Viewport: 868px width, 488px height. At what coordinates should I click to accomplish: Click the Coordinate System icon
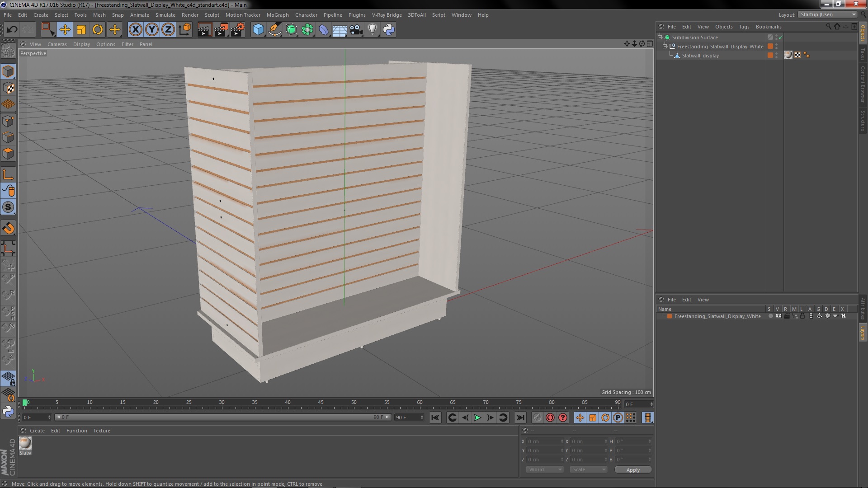pyautogui.click(x=184, y=30)
